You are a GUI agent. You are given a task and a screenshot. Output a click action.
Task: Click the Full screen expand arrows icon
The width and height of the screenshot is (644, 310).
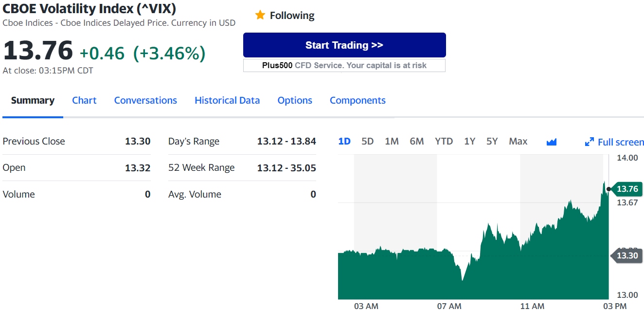(590, 142)
